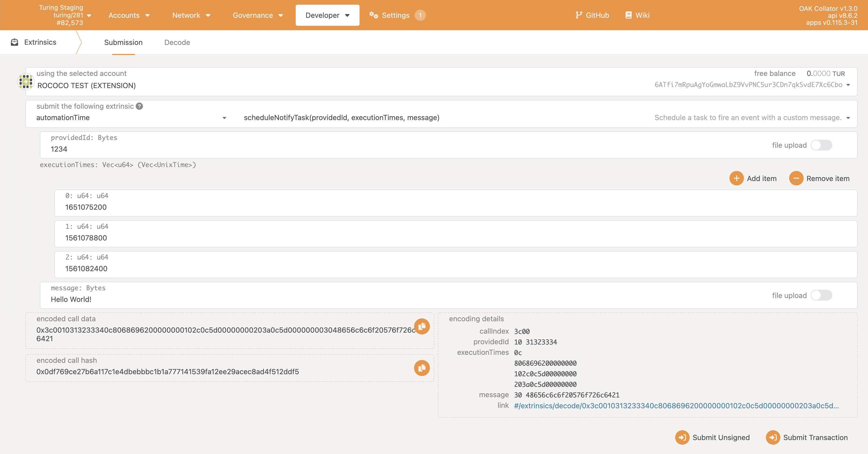Click the help question mark icon
868x454 pixels.
[140, 106]
